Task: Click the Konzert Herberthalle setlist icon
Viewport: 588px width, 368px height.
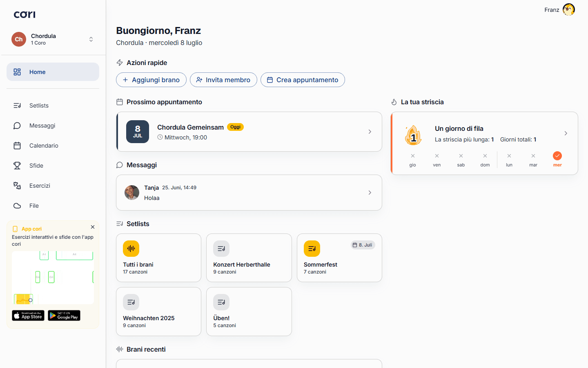Action: click(221, 249)
